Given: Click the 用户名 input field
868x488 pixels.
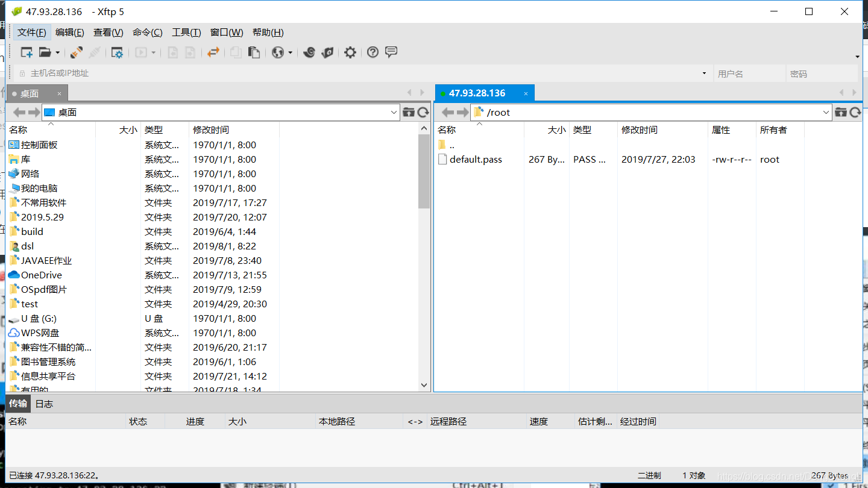Looking at the screenshot, I should (749, 74).
